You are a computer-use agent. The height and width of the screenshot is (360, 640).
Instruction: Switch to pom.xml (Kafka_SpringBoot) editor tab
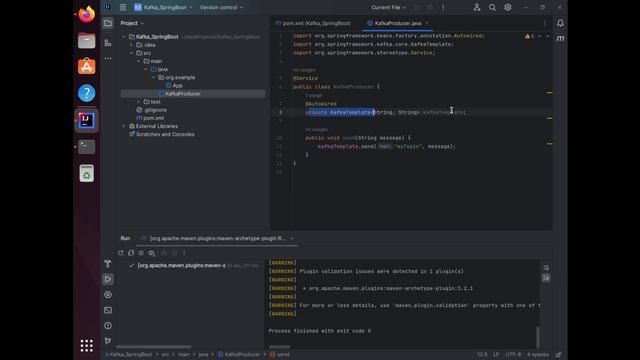[x=313, y=23]
